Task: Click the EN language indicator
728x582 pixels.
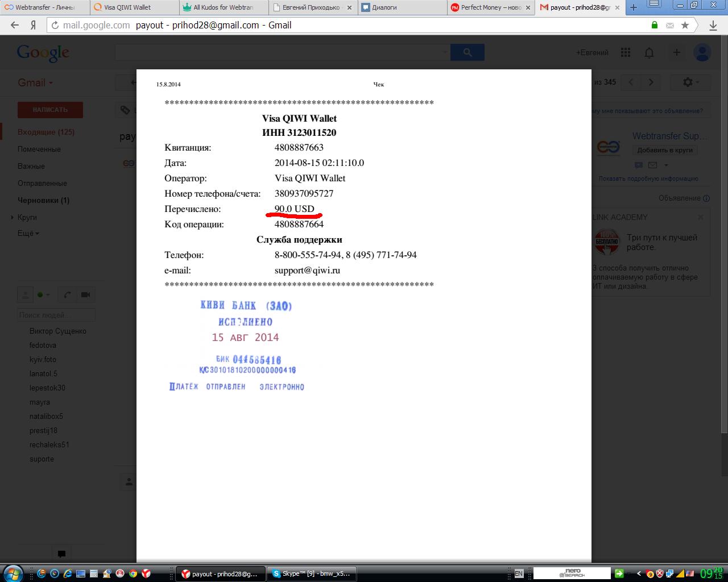Action: 519,574
